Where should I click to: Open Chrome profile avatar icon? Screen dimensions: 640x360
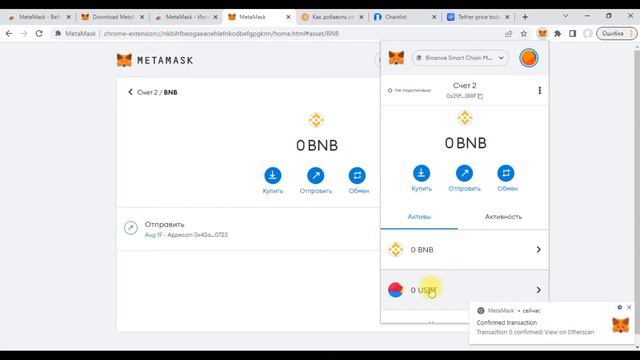coord(587,33)
